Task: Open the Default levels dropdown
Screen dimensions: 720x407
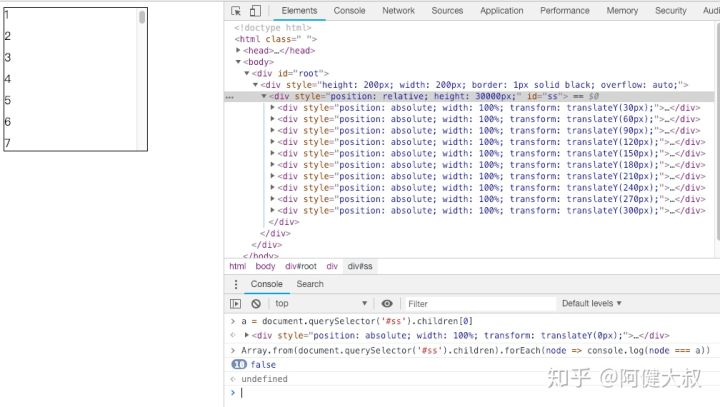Action: 591,304
